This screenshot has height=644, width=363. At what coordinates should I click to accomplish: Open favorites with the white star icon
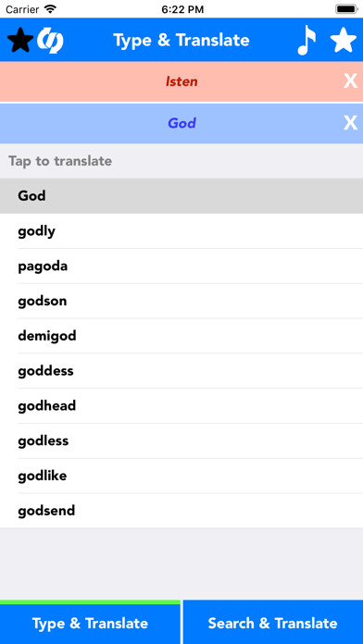click(344, 40)
